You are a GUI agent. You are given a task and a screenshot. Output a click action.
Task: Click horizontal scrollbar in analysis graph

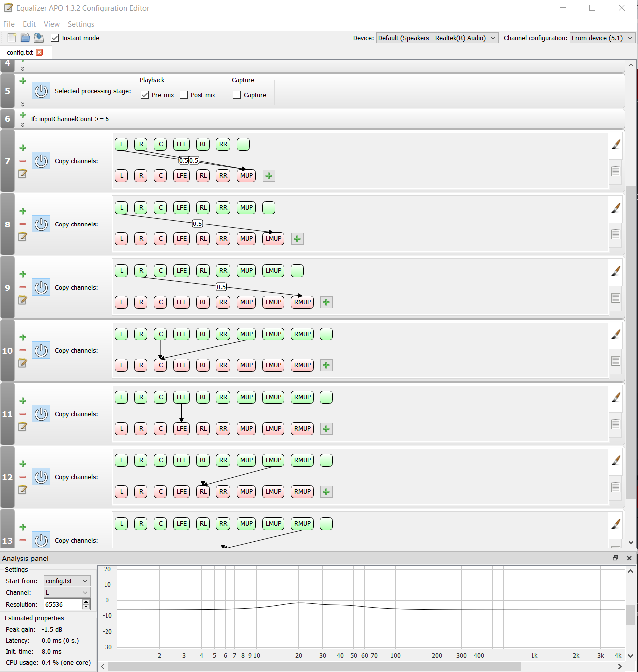(314, 666)
